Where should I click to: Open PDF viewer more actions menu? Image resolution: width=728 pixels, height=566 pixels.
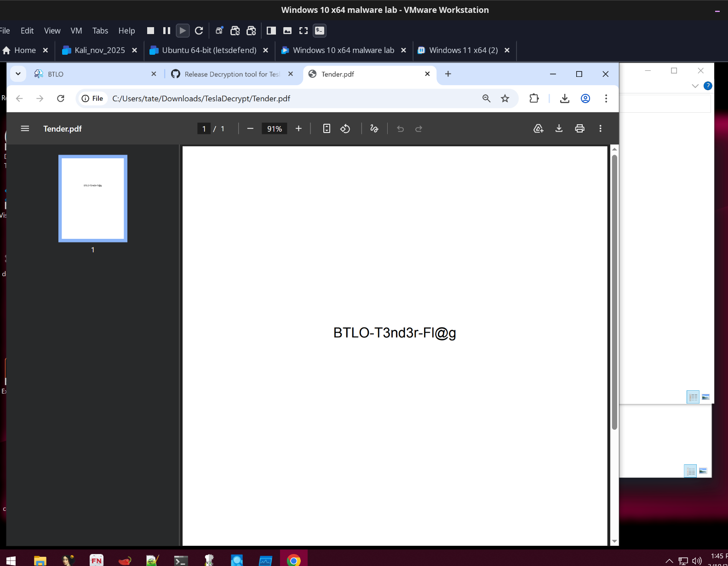(x=600, y=129)
